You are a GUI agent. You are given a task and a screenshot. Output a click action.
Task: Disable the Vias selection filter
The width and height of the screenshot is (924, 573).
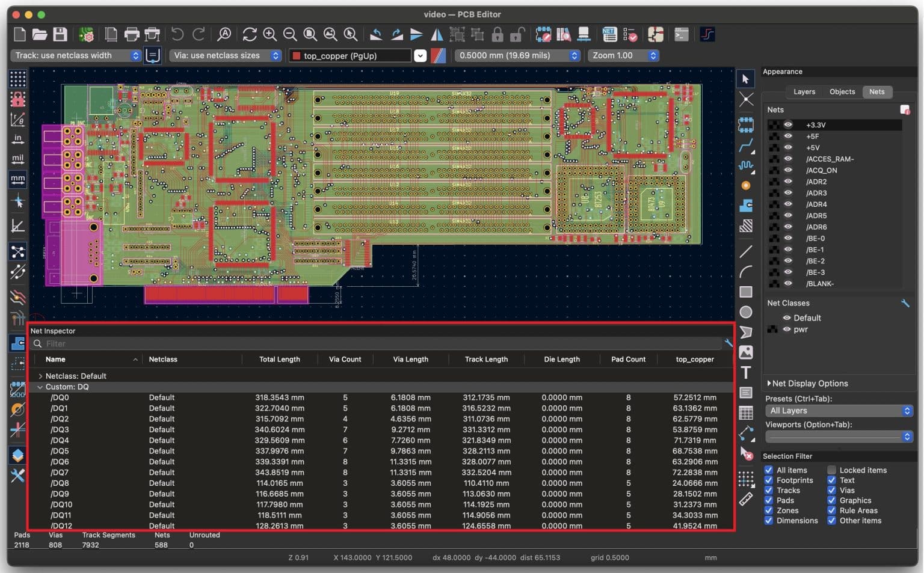pyautogui.click(x=832, y=490)
